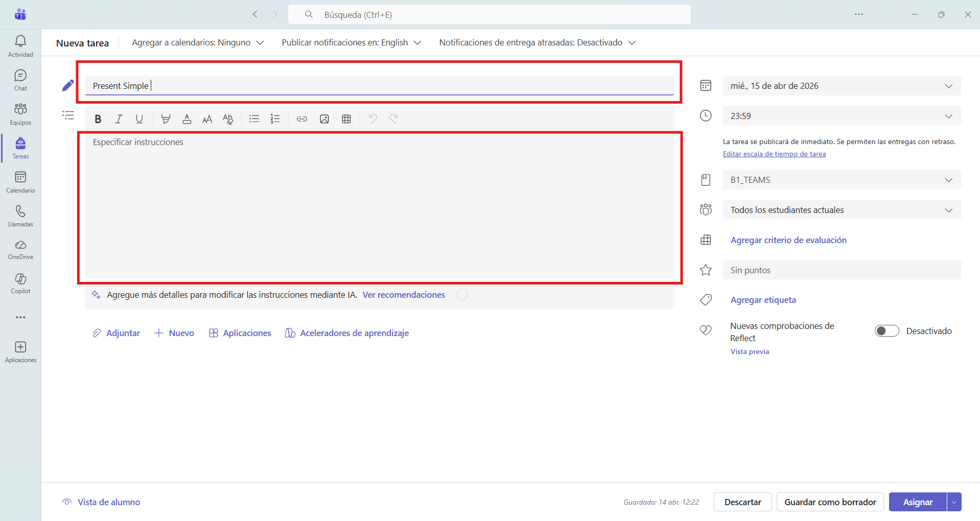This screenshot has height=521, width=980.
Task: Expand Publicar notificaciones en dropdown
Action: (x=352, y=42)
